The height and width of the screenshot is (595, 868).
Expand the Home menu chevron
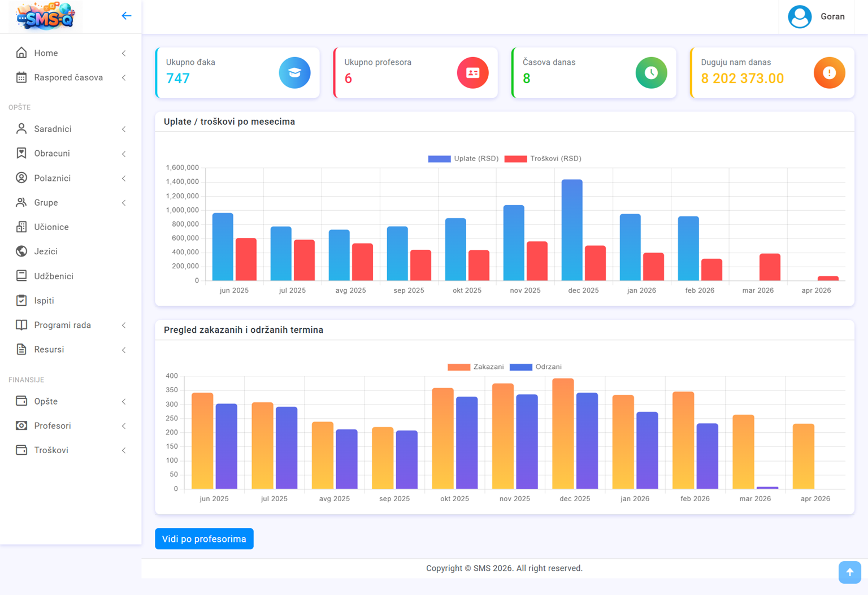click(124, 53)
